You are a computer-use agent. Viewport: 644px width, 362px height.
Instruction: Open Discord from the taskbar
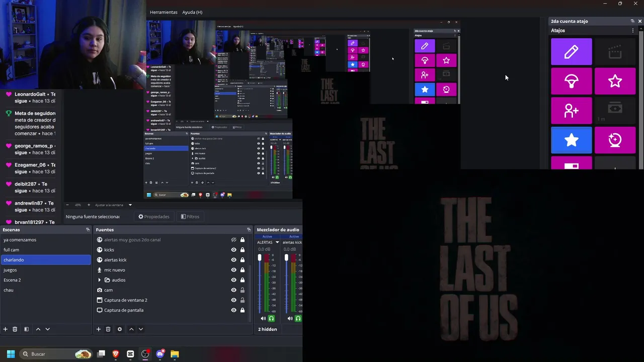(160, 354)
